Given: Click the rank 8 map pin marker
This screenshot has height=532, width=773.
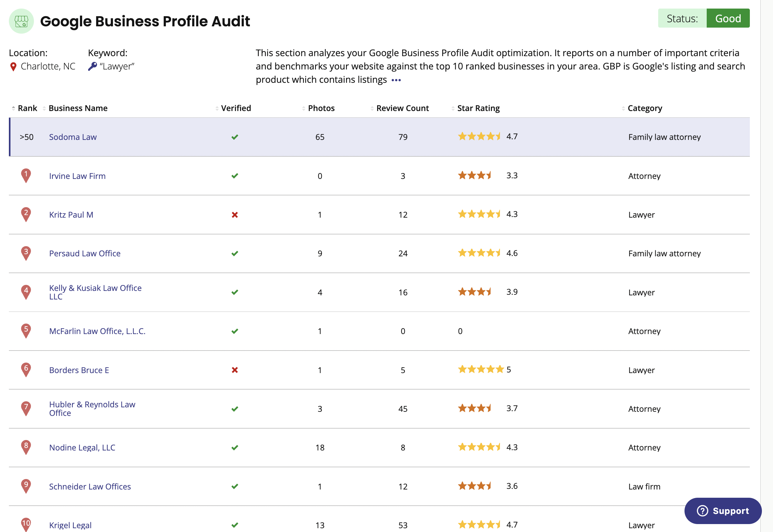Looking at the screenshot, I should point(26,447).
